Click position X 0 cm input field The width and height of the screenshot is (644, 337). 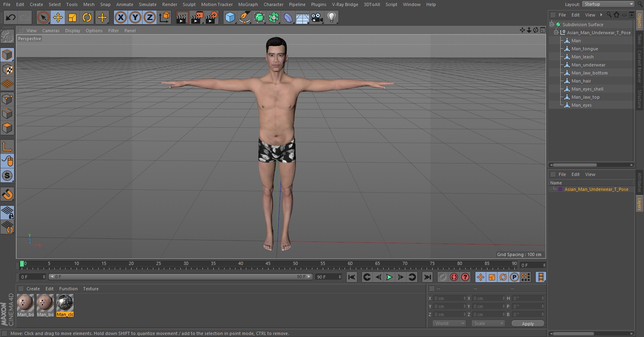449,298
